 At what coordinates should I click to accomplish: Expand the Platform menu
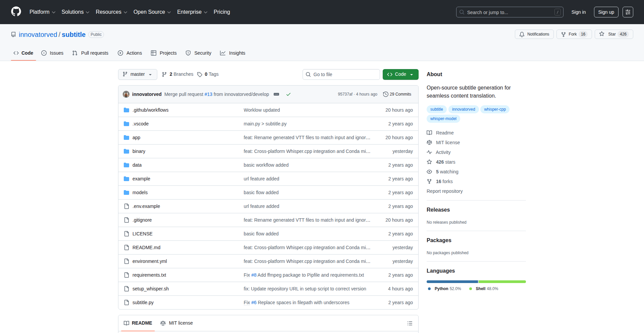(42, 12)
